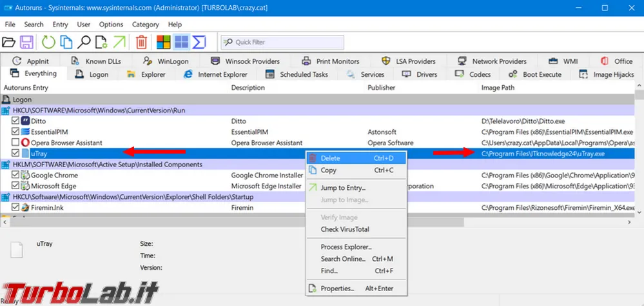Open the Search menu
644x306 pixels.
tap(34, 25)
